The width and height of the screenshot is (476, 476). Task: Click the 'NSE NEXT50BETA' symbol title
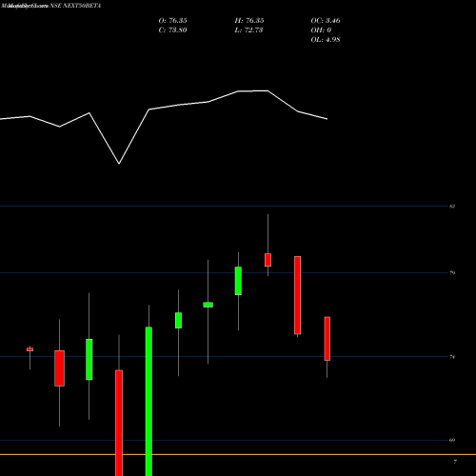(75, 6)
